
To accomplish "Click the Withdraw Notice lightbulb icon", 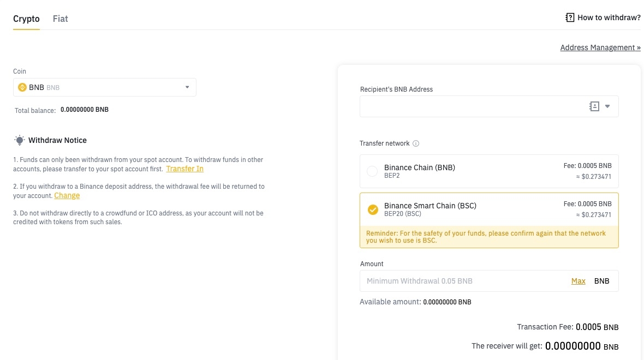I will (x=20, y=140).
